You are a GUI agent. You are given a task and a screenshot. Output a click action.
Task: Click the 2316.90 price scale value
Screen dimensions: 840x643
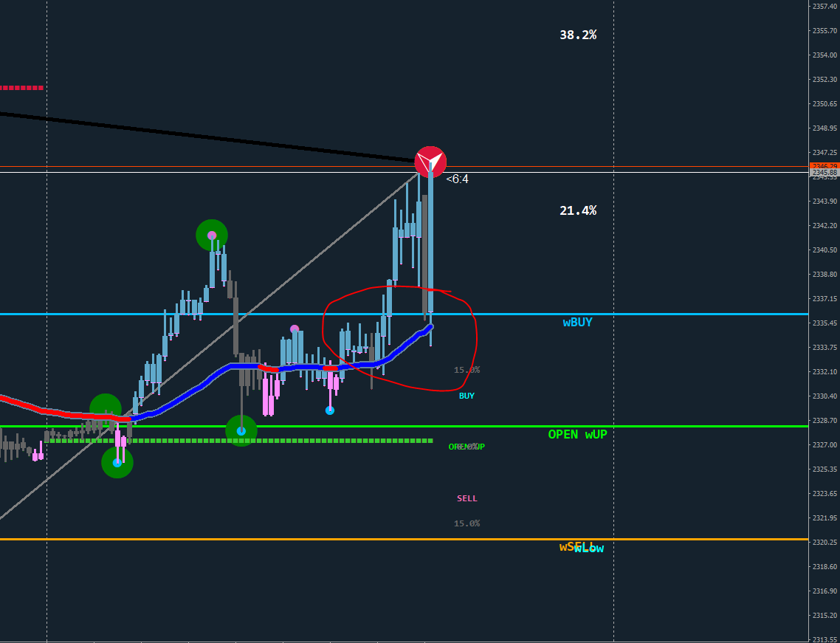point(824,591)
